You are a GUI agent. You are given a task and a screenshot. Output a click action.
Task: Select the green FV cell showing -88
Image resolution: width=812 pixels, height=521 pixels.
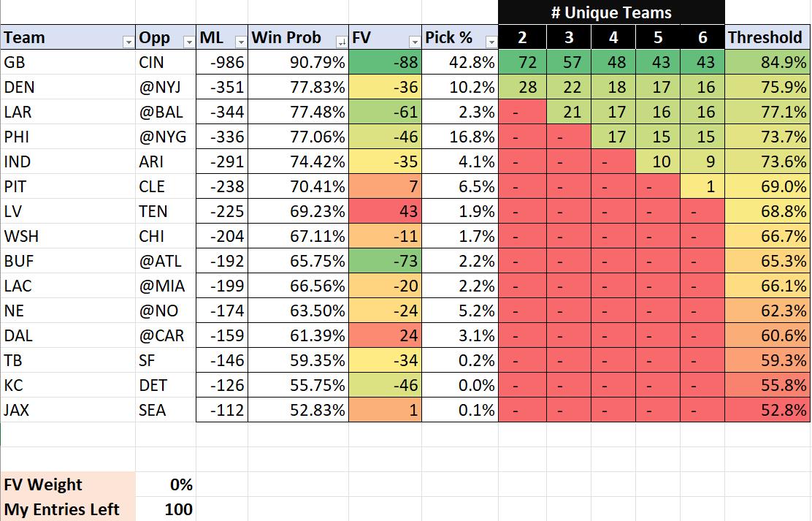click(x=385, y=62)
